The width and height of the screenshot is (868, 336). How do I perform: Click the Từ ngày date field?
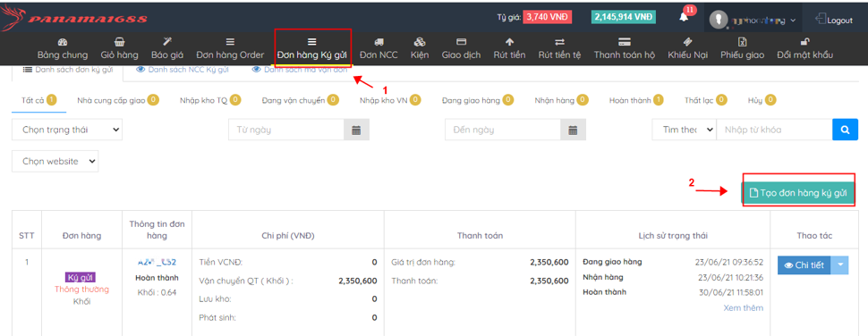[286, 130]
